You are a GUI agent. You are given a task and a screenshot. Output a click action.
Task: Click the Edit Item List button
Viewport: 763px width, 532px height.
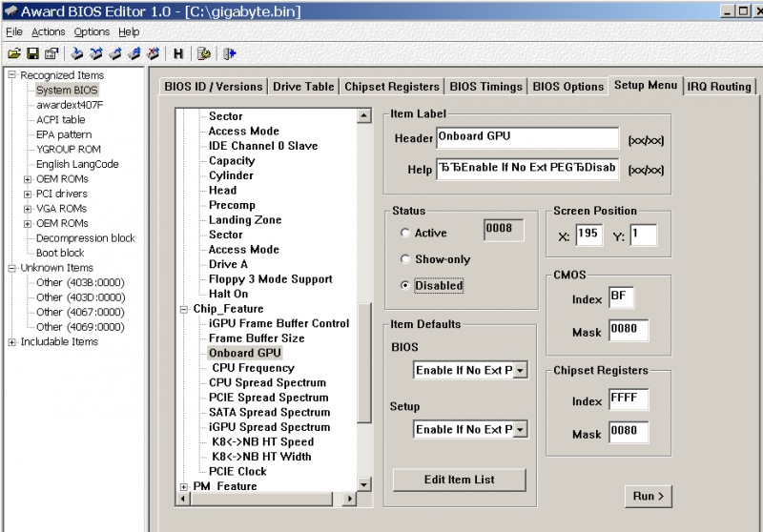459,480
